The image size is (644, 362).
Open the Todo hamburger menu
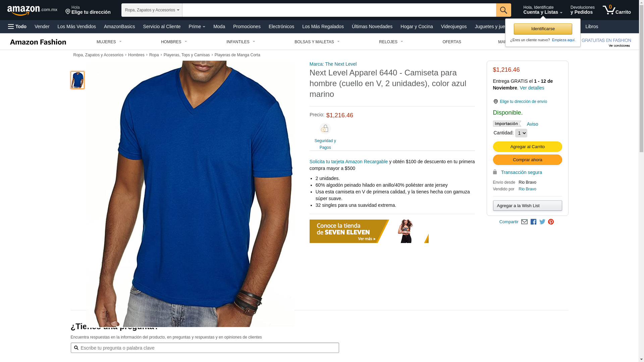click(17, 26)
